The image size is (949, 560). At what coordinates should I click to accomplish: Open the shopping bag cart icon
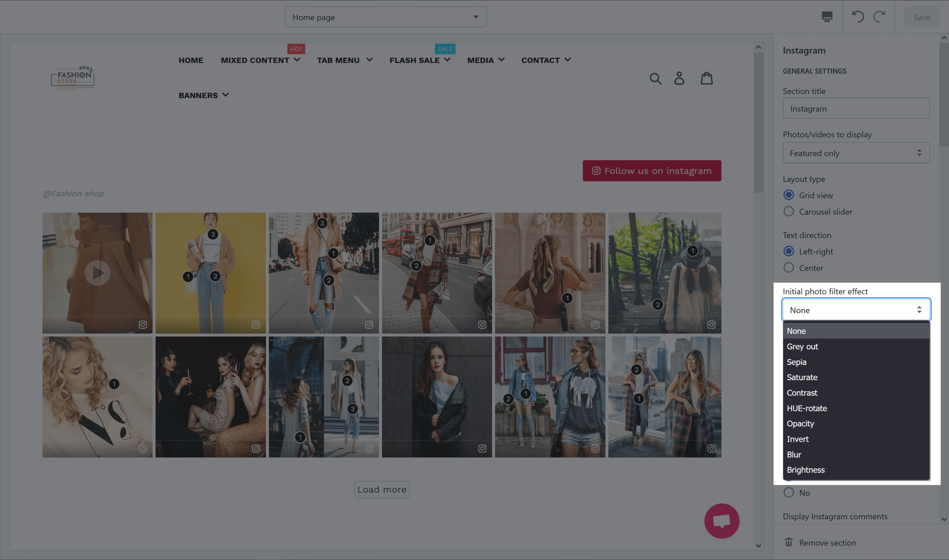706,79
